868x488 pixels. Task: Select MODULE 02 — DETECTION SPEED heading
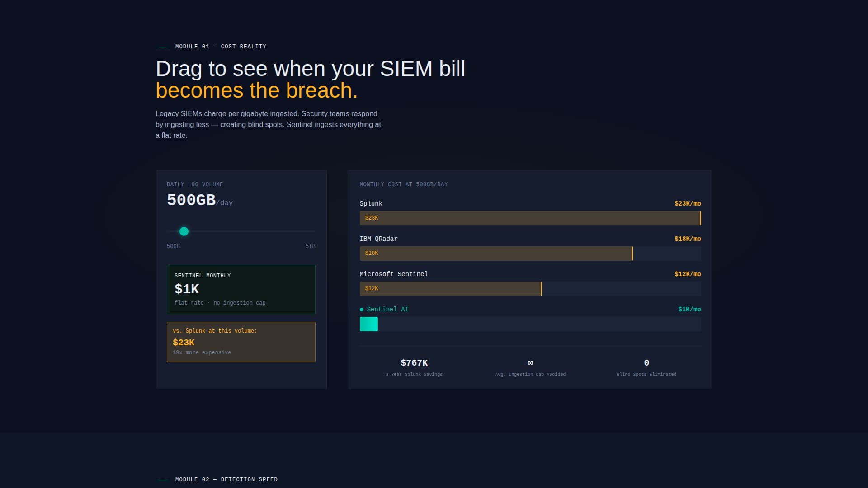(226, 479)
